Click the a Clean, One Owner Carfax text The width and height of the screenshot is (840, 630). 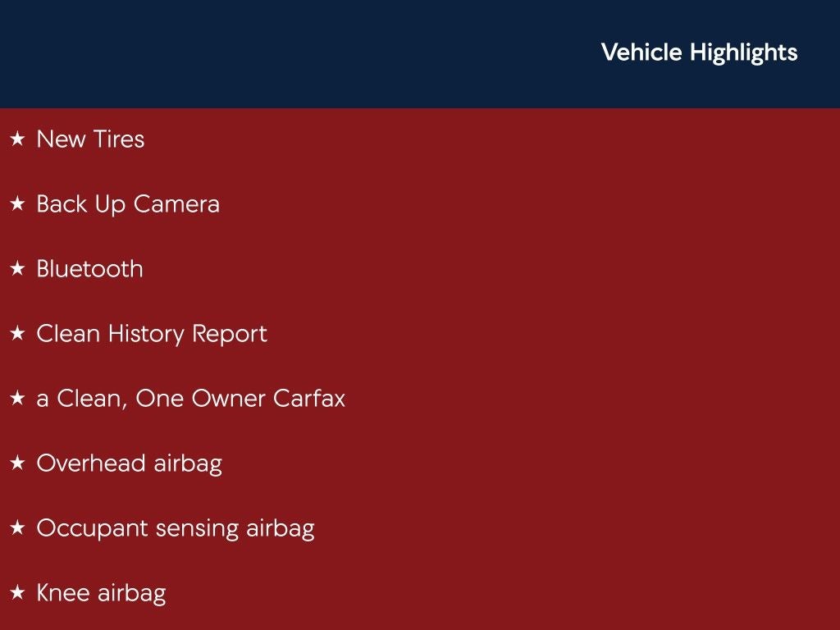point(190,399)
